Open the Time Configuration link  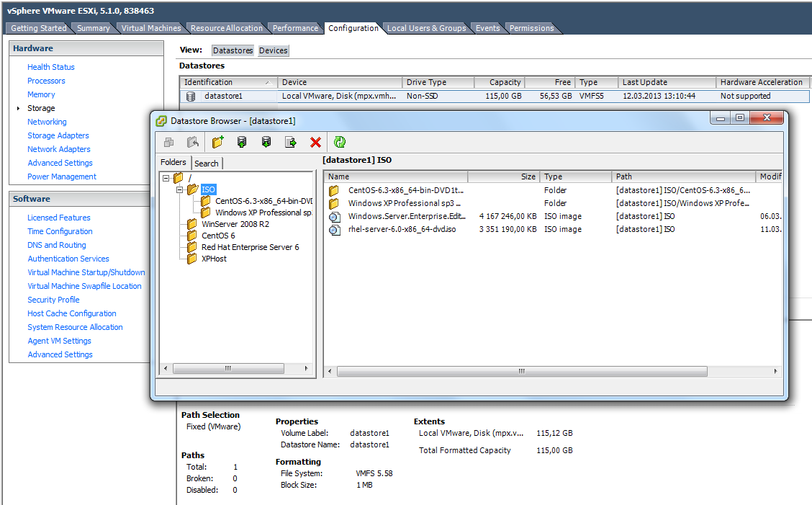60,231
